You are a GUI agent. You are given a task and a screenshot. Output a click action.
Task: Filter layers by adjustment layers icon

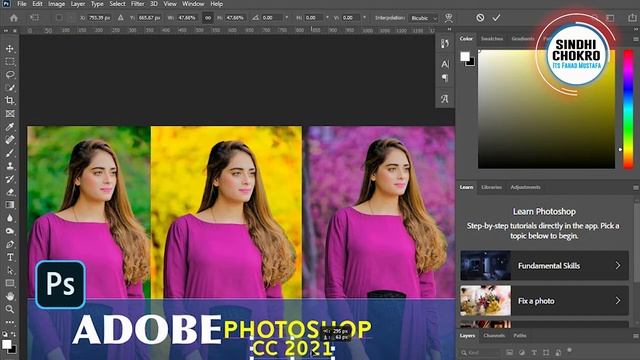[x=522, y=352]
